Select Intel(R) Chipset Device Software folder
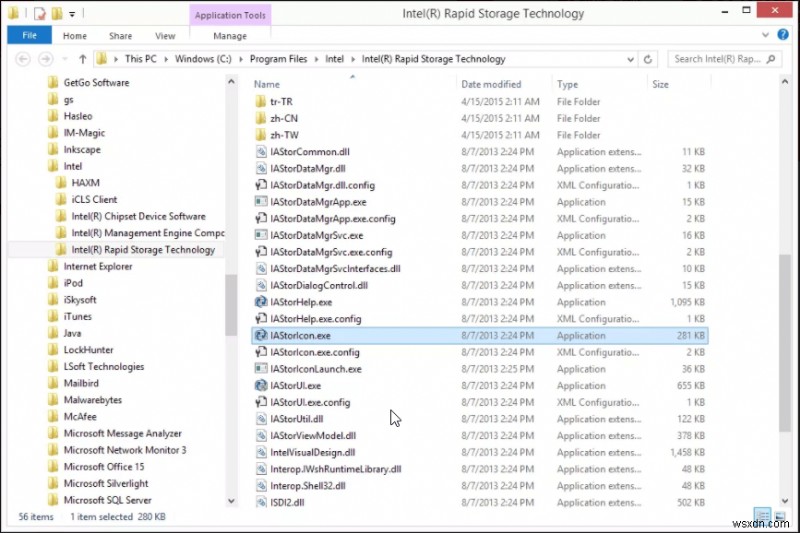 pyautogui.click(x=138, y=216)
